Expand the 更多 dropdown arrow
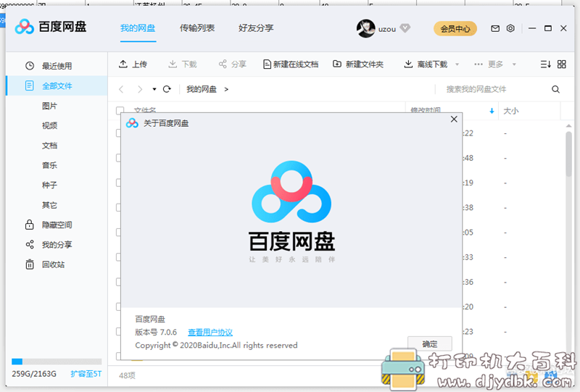580x392 pixels. click(x=514, y=64)
